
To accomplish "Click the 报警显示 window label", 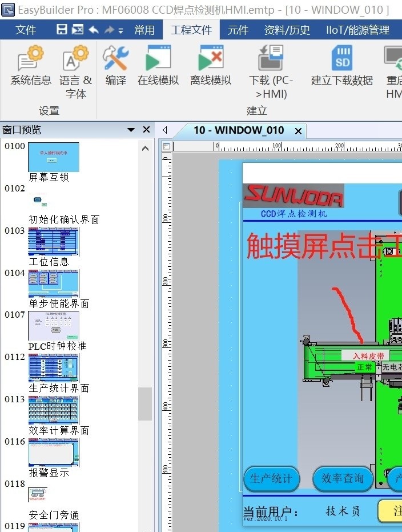I will pyautogui.click(x=49, y=473).
